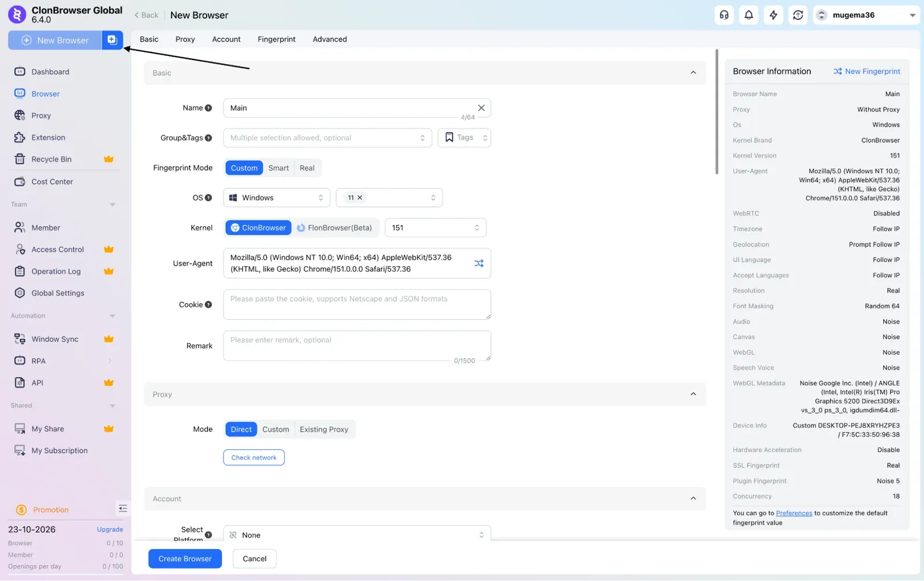
Task: Select Custom proxy mode
Action: pos(275,429)
